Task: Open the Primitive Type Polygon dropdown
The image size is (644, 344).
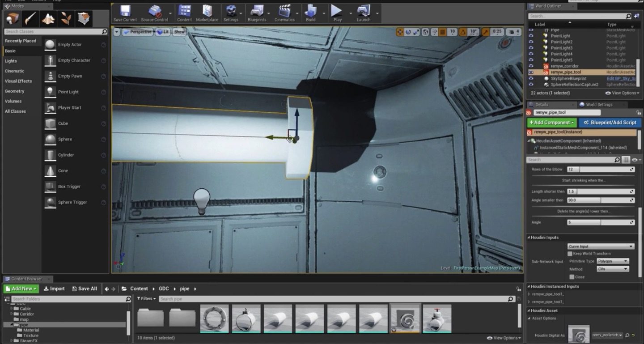Action: [x=613, y=261]
